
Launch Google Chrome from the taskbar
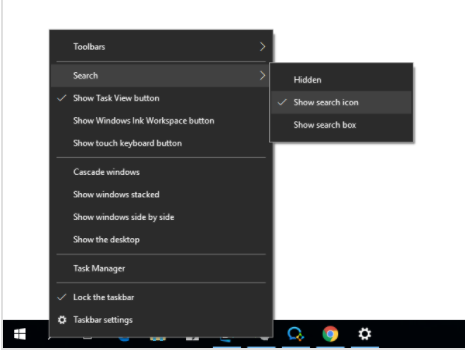coord(330,334)
